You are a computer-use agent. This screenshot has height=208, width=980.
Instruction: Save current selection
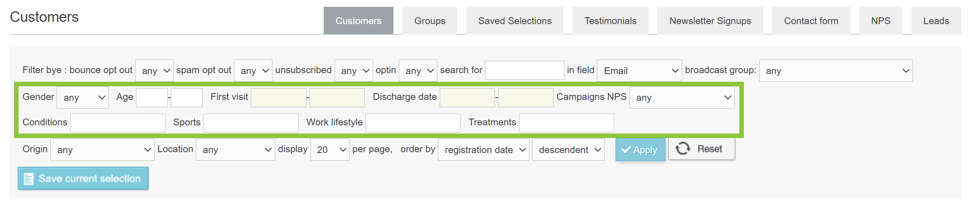pyautogui.click(x=83, y=178)
